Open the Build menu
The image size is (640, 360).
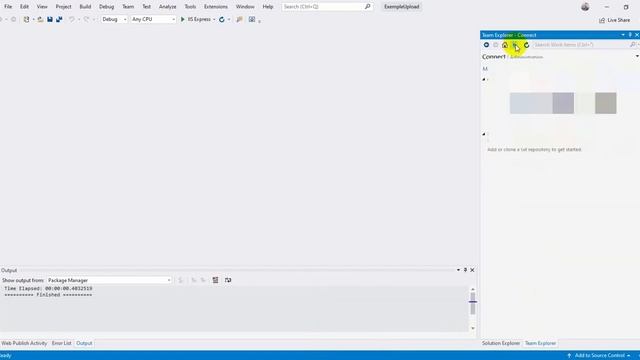coord(85,7)
